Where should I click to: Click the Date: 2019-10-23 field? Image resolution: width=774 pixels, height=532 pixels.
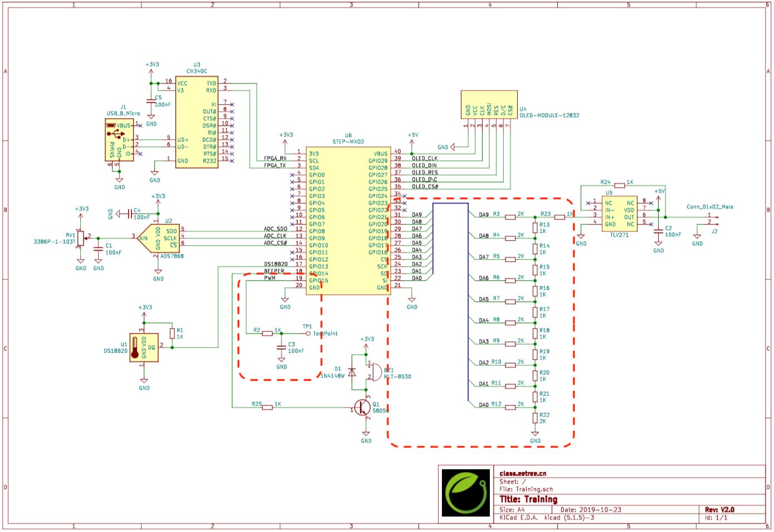click(x=591, y=510)
